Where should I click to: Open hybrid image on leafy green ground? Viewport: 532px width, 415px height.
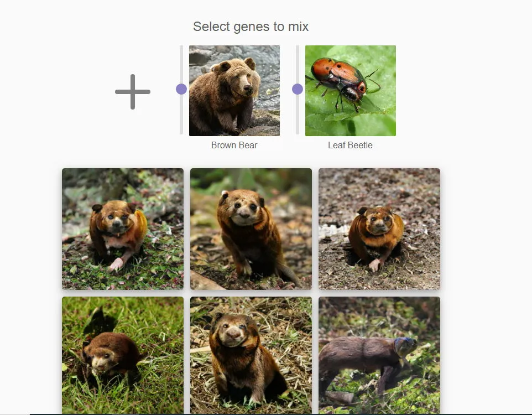[x=123, y=229]
